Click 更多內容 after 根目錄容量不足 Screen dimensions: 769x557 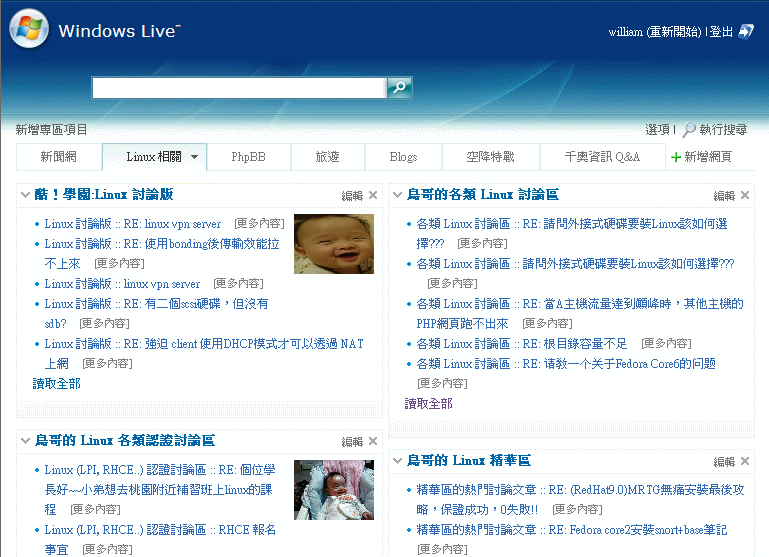[x=666, y=344]
